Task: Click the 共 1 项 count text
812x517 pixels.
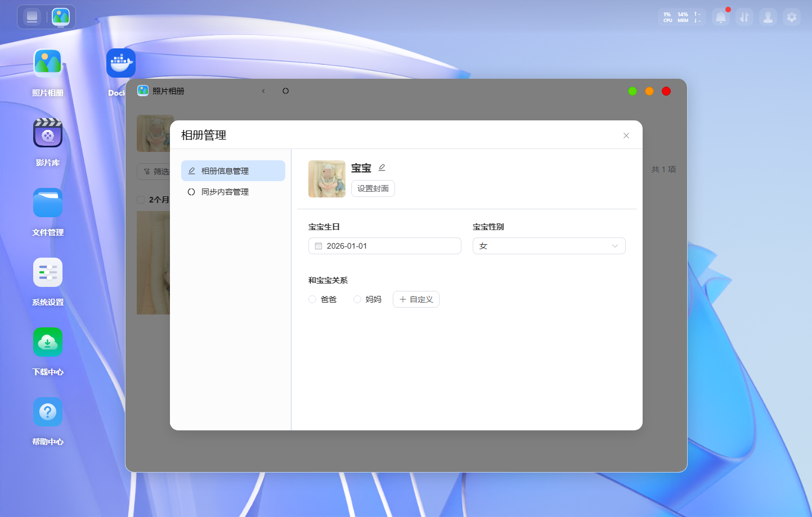Action: 664,169
